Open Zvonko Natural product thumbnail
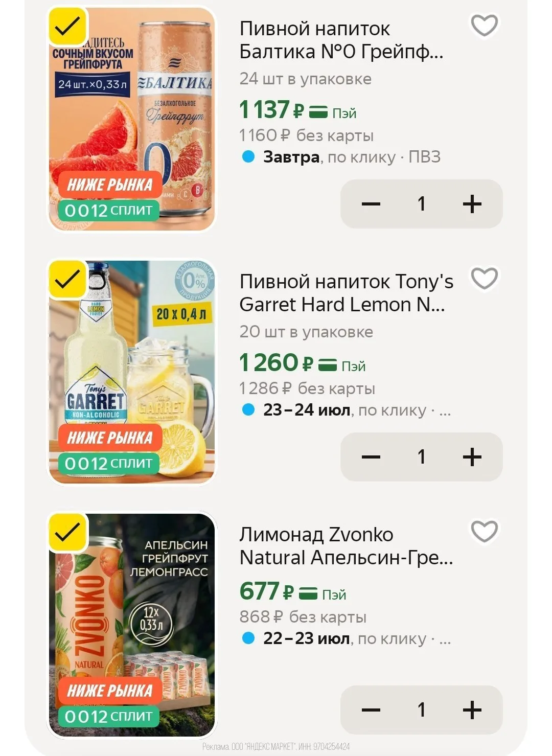This screenshot has height=756, width=552. (x=132, y=625)
